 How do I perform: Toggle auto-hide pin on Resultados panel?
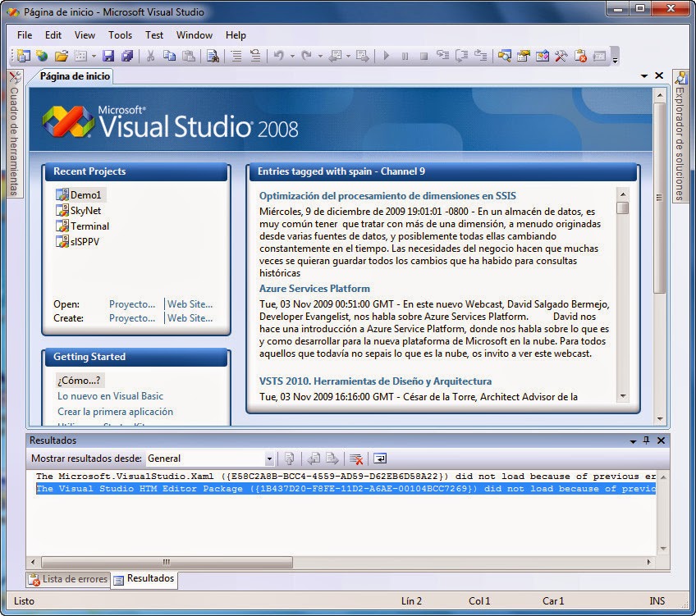(x=646, y=440)
